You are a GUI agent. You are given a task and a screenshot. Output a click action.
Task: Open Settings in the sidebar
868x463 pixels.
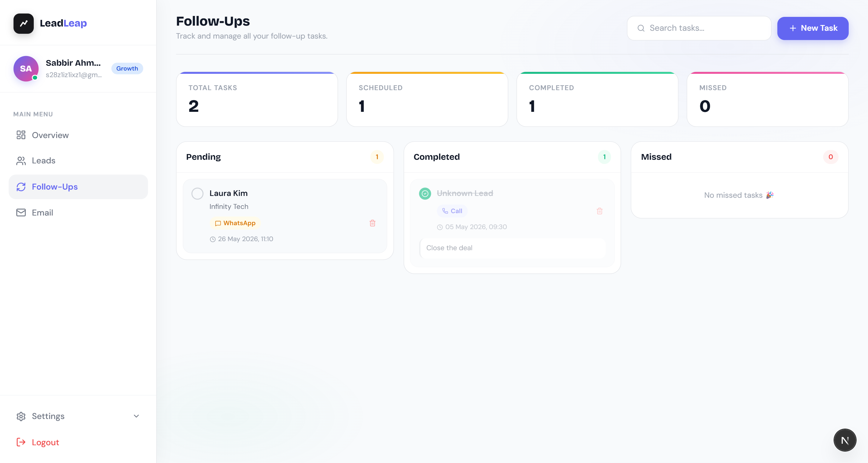pos(78,416)
